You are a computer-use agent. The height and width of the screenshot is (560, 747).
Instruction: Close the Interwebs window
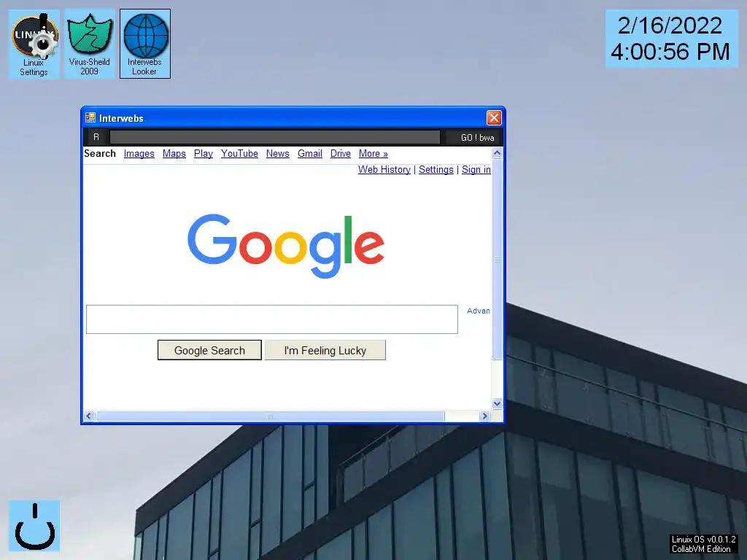(x=494, y=117)
